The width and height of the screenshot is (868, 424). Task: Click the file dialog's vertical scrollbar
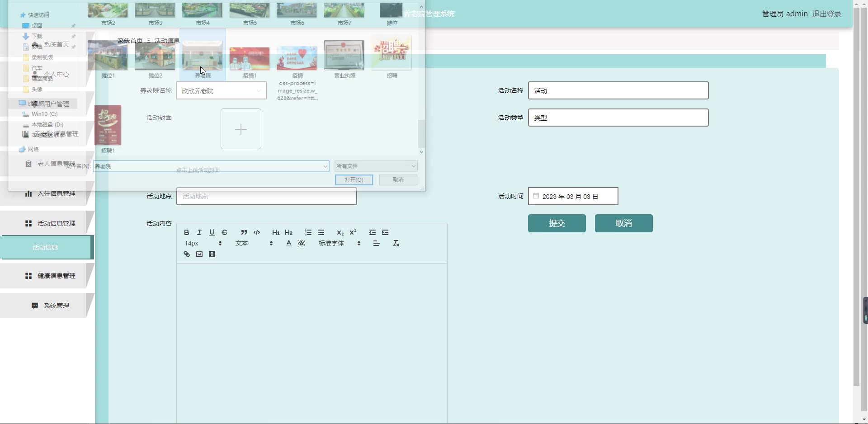pyautogui.click(x=421, y=134)
